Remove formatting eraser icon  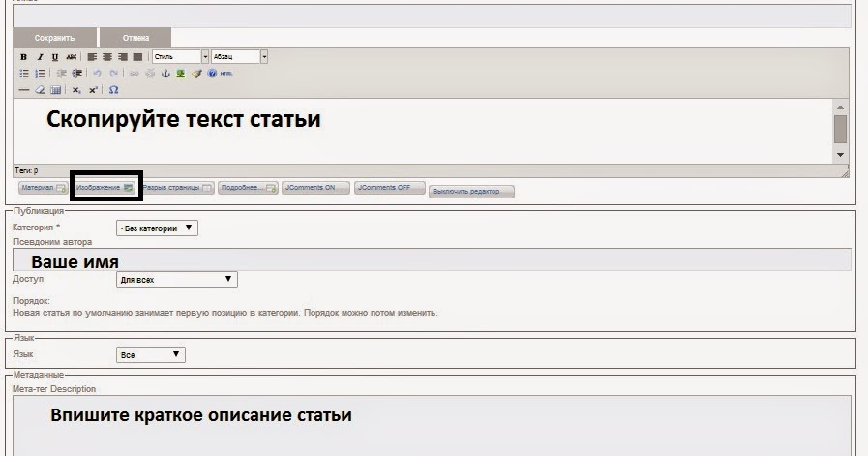coord(40,90)
